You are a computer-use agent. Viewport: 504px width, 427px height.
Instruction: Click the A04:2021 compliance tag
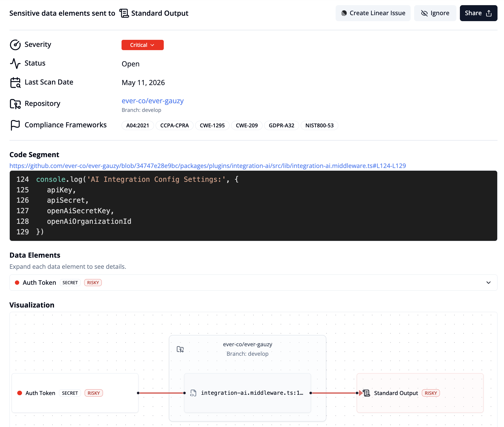138,125
